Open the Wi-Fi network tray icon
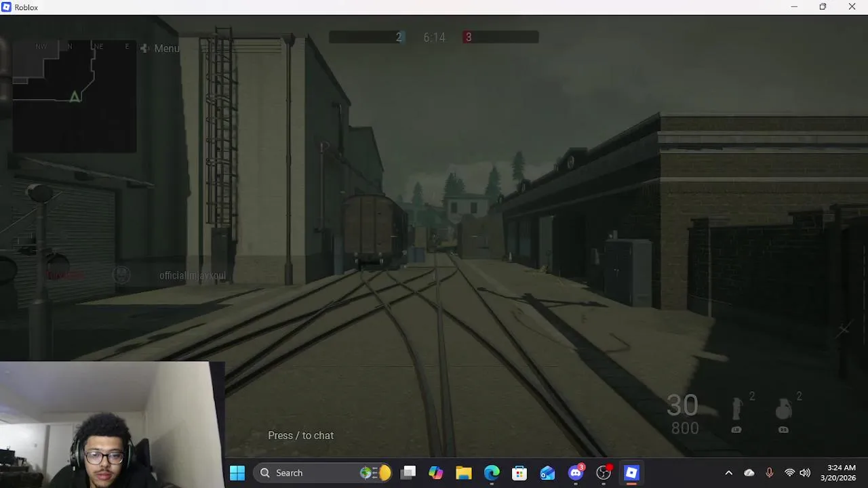Image resolution: width=868 pixels, height=488 pixels. 789,472
